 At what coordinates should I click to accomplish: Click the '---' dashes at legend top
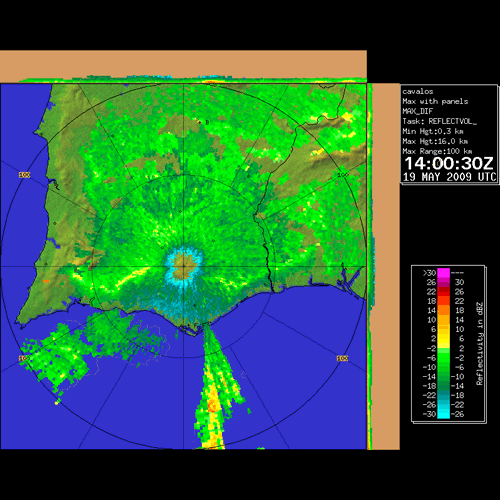pos(457,273)
